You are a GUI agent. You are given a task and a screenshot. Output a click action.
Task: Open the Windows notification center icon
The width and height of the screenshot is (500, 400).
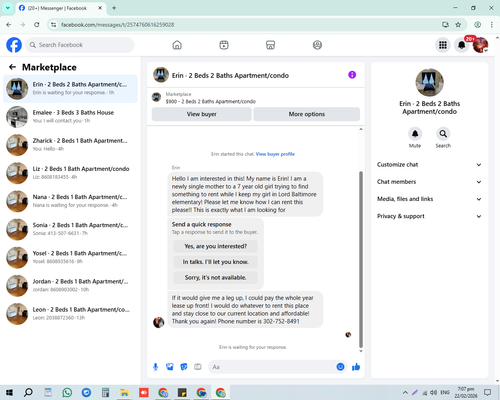pyautogui.click(x=488, y=392)
